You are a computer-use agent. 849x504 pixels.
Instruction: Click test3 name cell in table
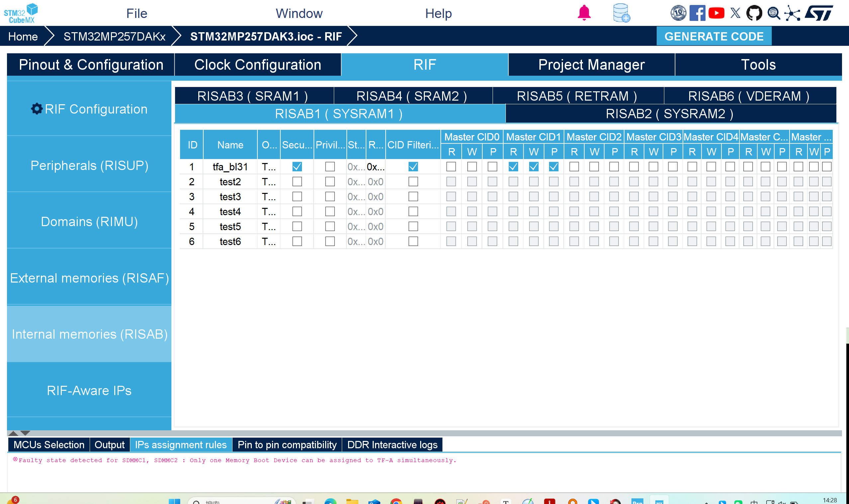(230, 197)
